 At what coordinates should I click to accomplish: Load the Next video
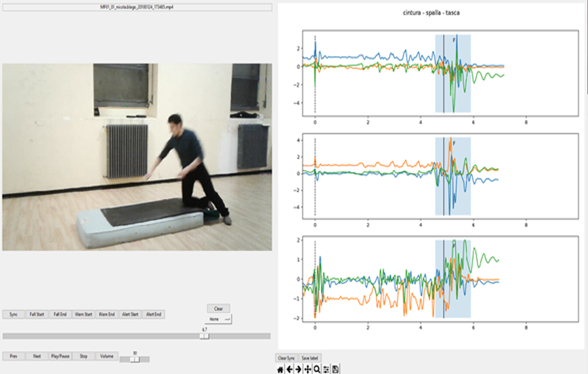tap(37, 356)
